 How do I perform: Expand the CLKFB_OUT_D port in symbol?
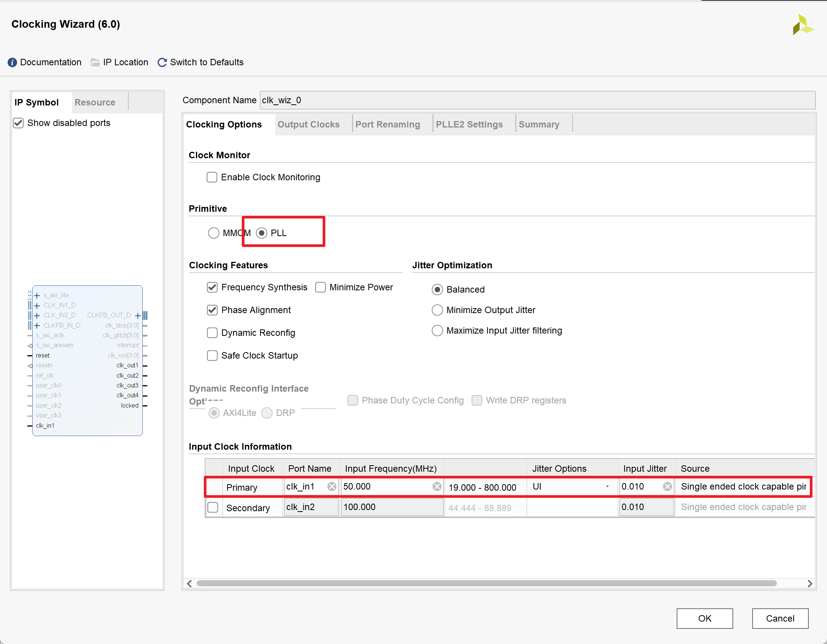click(x=138, y=315)
